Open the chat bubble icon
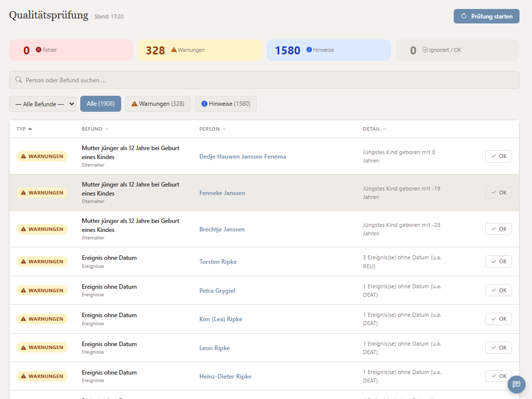The height and width of the screenshot is (399, 532). pos(517,384)
